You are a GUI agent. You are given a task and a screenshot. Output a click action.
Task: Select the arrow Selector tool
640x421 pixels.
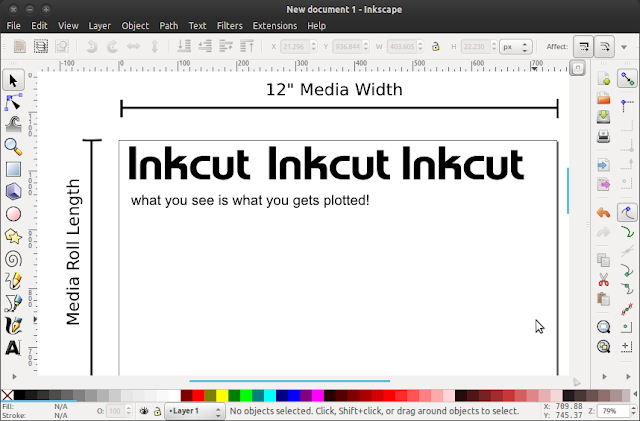(x=13, y=80)
